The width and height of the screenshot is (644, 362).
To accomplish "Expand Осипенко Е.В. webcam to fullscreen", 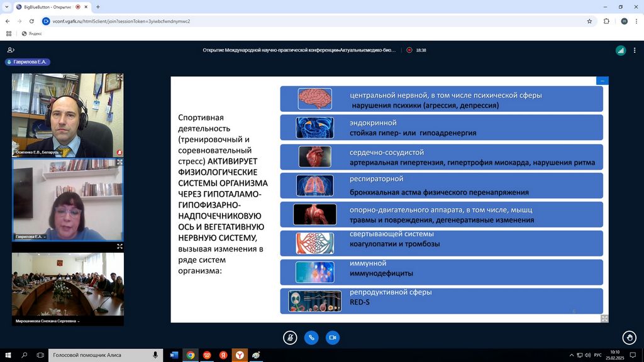I will point(119,77).
